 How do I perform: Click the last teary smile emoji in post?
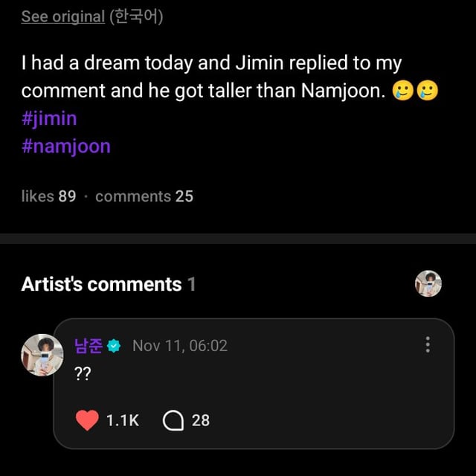tap(428, 91)
